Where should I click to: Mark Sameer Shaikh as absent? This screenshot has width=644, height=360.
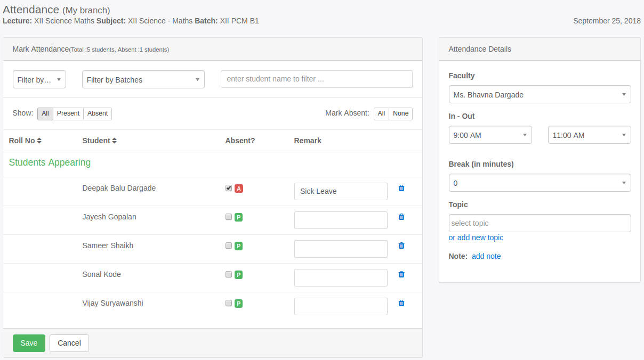228,246
